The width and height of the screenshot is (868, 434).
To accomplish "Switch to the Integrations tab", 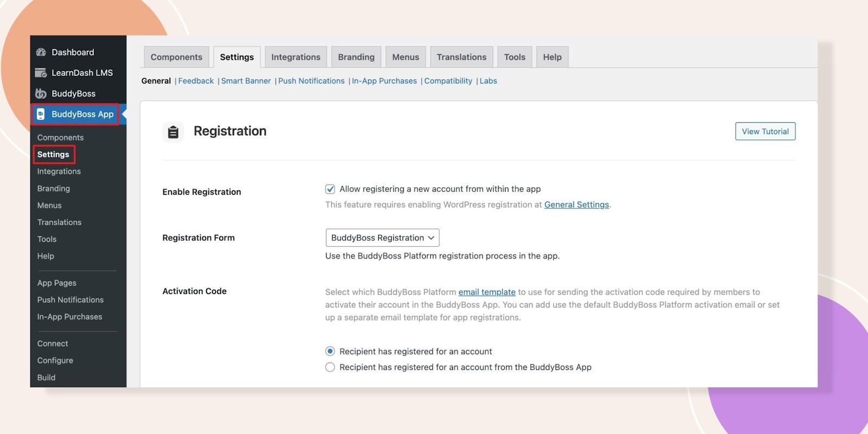I will [x=296, y=57].
